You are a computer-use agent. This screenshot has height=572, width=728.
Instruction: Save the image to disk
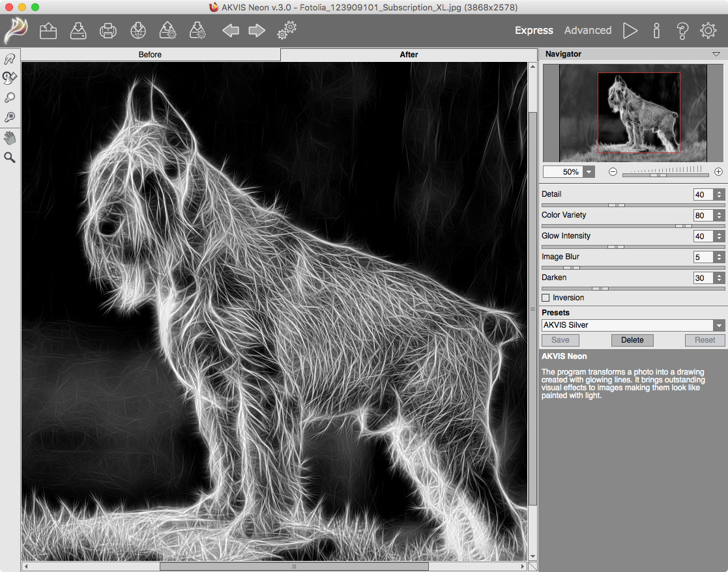coord(78,31)
